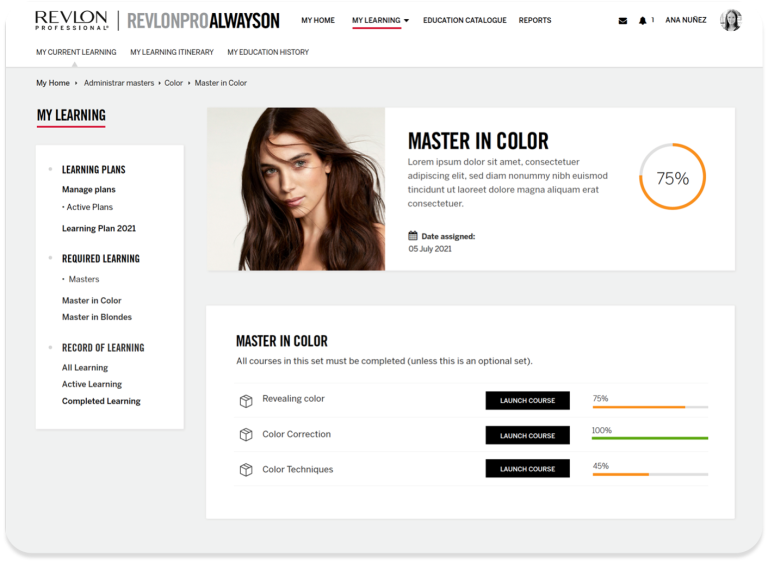Click the calendar icon beside Date assigned
The width and height of the screenshot is (768, 563).
413,236
